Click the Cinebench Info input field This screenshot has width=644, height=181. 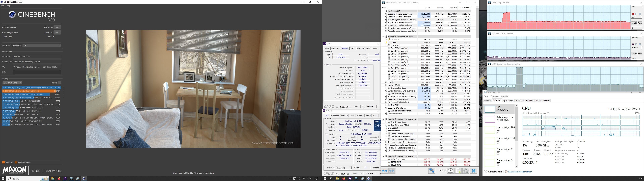pos(37,72)
